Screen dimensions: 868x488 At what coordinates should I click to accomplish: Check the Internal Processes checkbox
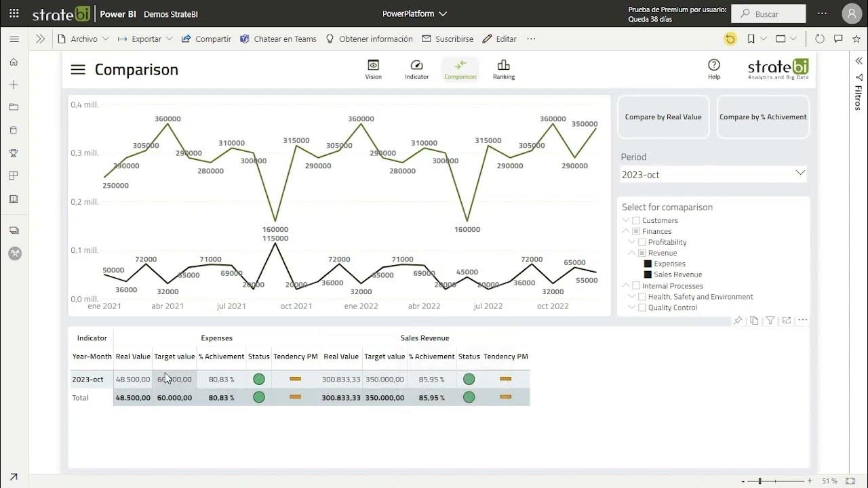[x=636, y=285]
